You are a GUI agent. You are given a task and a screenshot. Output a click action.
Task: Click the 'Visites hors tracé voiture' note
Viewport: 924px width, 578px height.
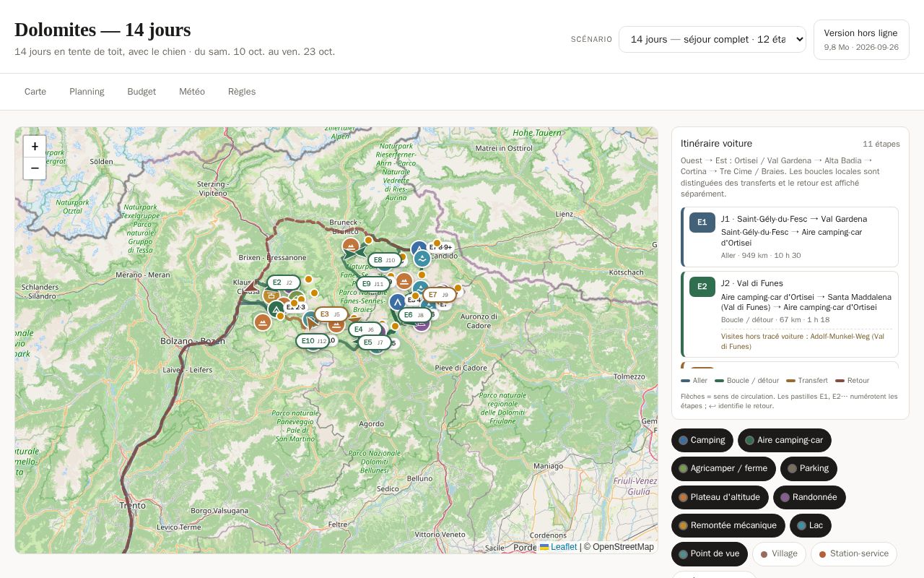coord(806,342)
